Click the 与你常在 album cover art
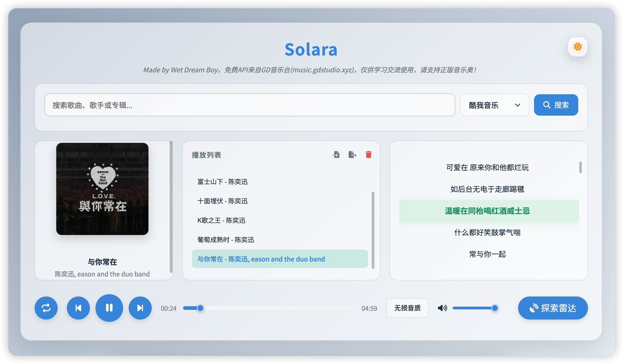This screenshot has height=364, width=623. (102, 189)
